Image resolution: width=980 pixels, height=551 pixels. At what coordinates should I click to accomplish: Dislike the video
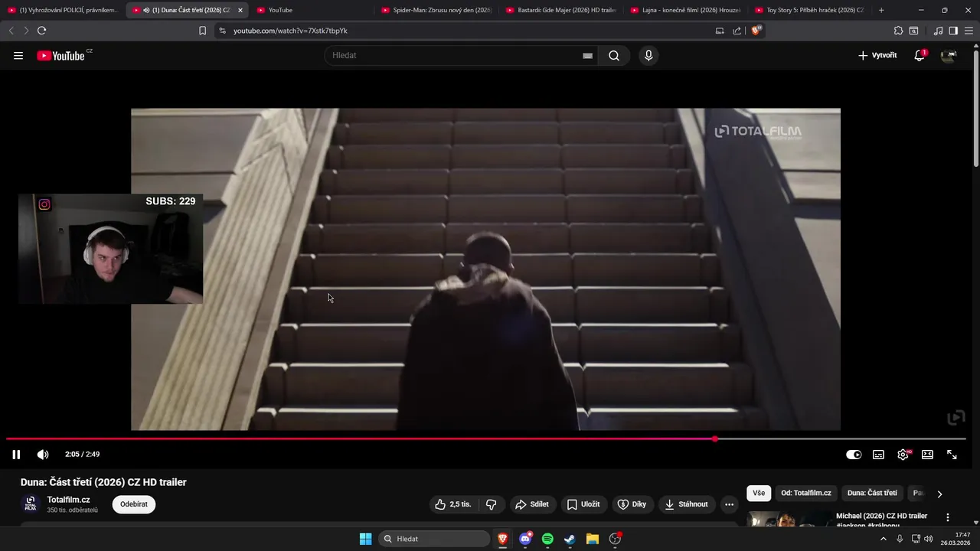click(492, 504)
